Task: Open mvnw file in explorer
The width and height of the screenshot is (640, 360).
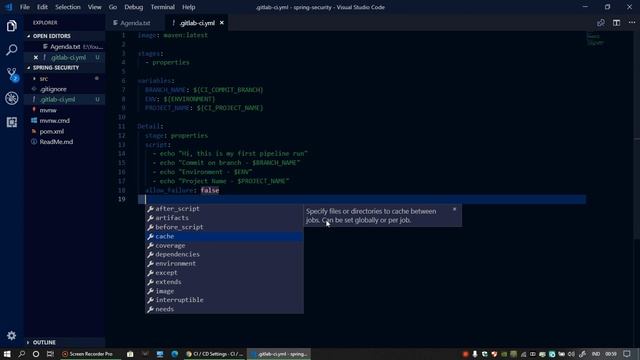Action: (64, 110)
